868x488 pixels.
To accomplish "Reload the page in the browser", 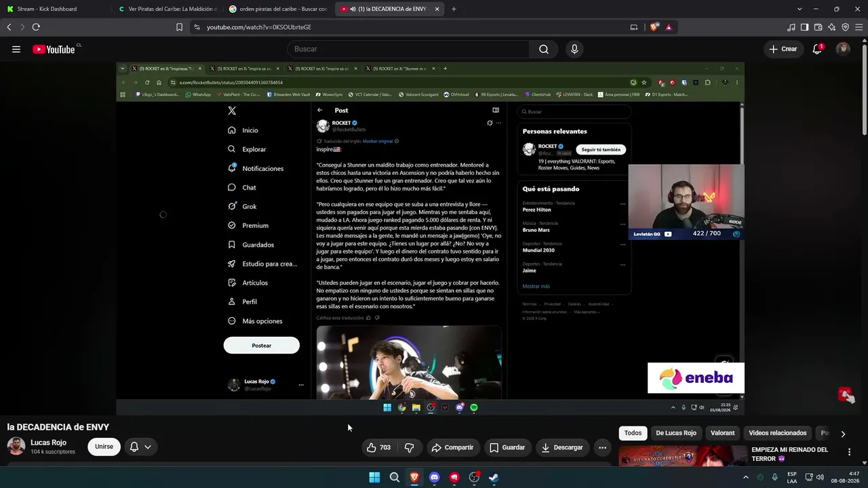I will pyautogui.click(x=36, y=27).
